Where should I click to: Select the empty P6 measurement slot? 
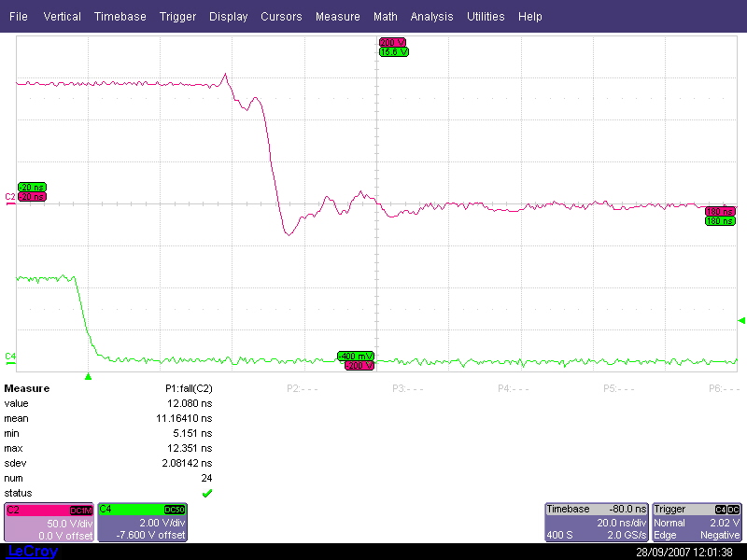725,388
